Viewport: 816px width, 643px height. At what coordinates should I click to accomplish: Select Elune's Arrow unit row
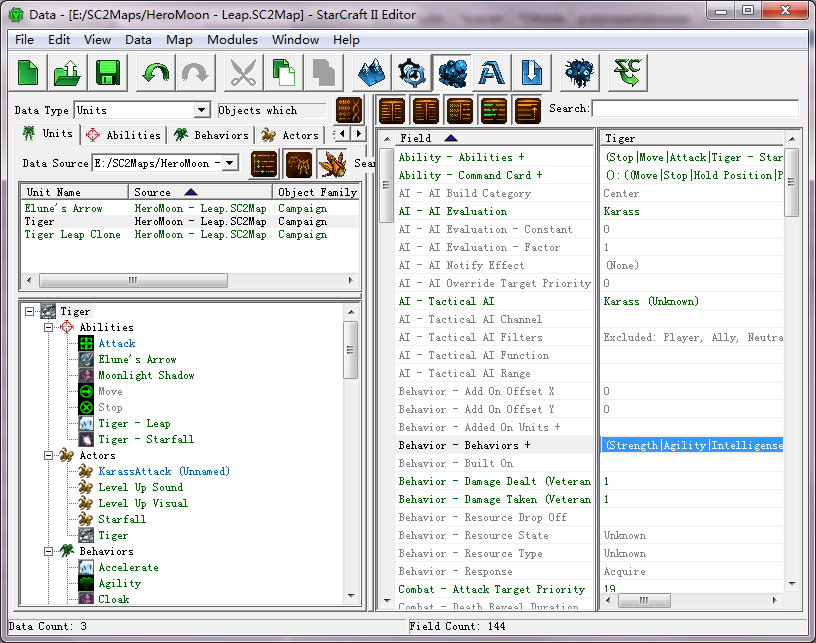point(190,208)
